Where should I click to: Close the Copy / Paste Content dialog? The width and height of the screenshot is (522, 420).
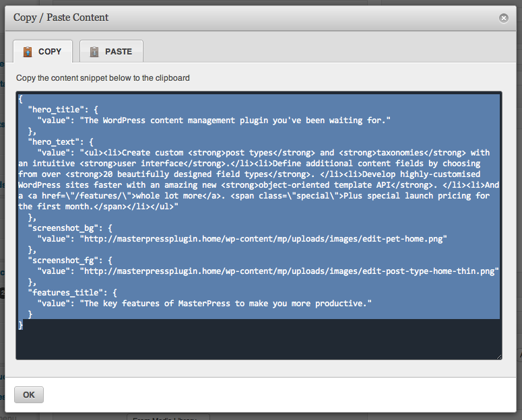(x=503, y=18)
